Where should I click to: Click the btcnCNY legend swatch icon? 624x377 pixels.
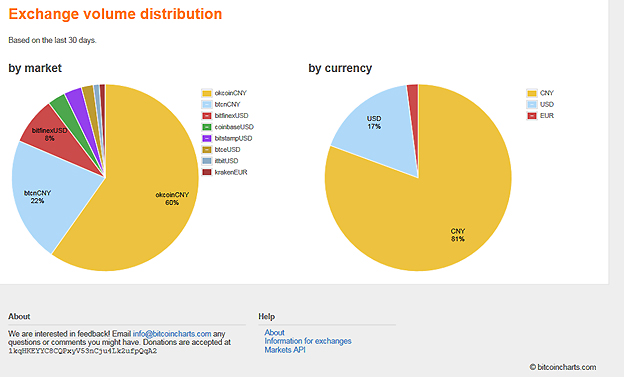click(x=207, y=104)
